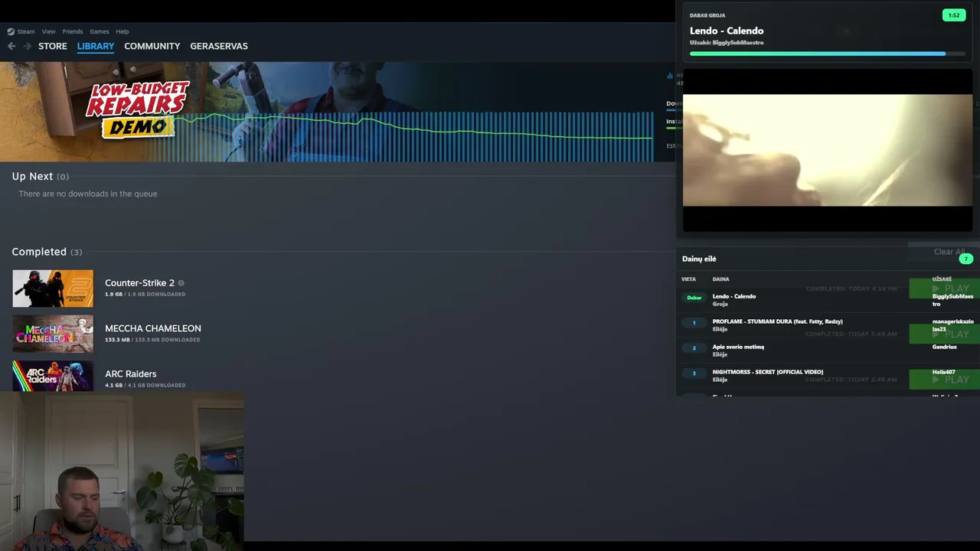
Task: Click the "Lendo - Calendo" queue row
Action: coord(828,299)
